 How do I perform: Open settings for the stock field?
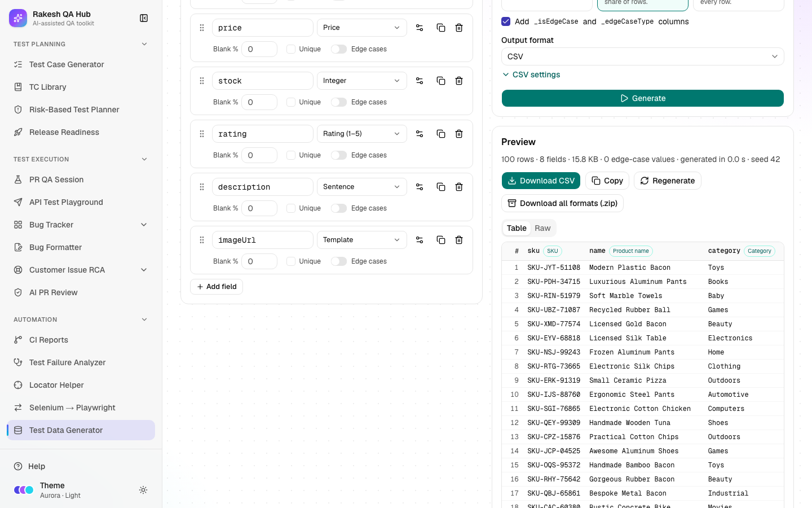click(x=420, y=81)
